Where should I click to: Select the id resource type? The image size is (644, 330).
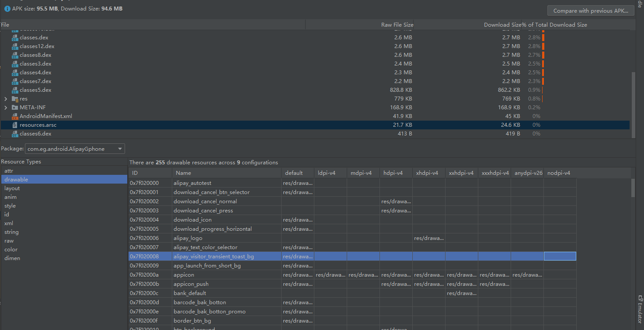[x=64, y=215]
